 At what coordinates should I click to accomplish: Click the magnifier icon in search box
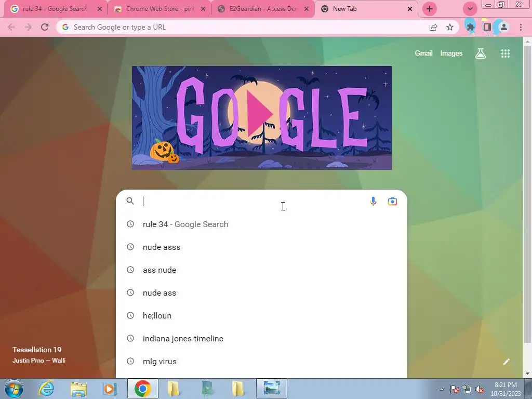(130, 201)
